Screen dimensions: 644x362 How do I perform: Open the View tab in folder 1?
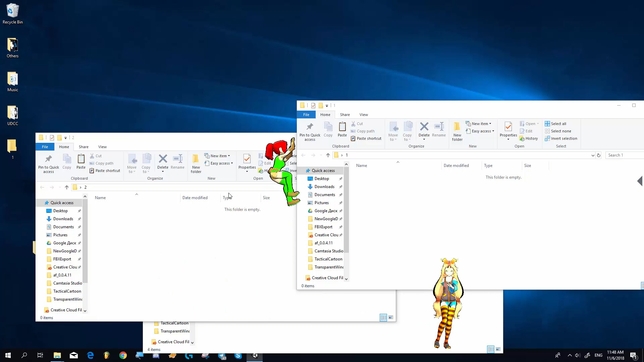click(364, 114)
